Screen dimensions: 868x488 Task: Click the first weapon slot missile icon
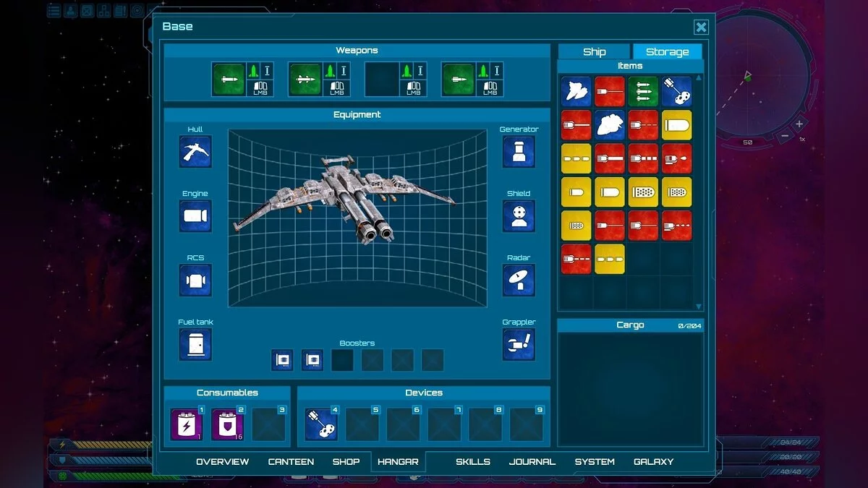(x=229, y=79)
